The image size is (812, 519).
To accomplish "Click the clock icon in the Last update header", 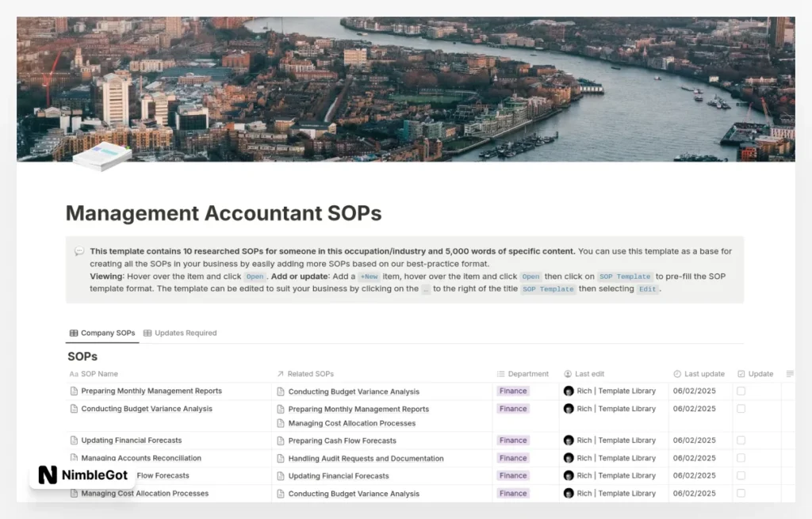I will (677, 373).
